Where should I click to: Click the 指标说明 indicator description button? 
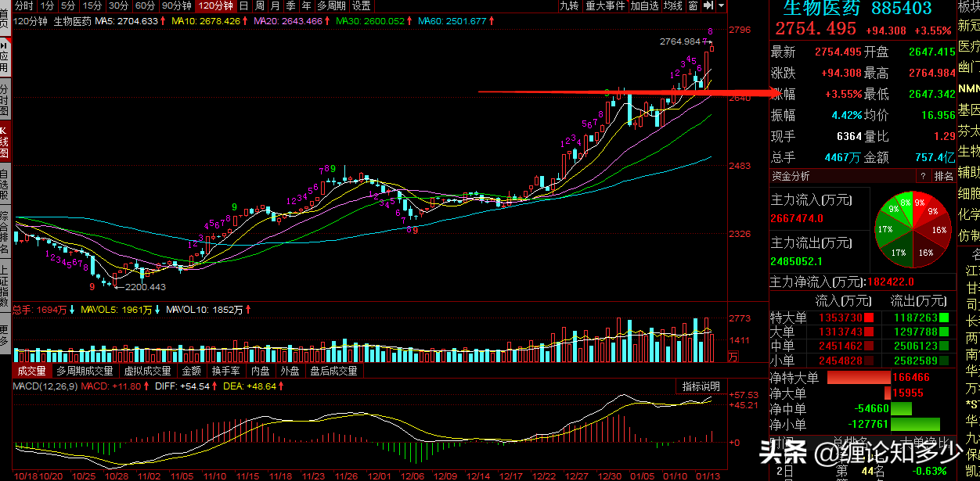tap(700, 386)
